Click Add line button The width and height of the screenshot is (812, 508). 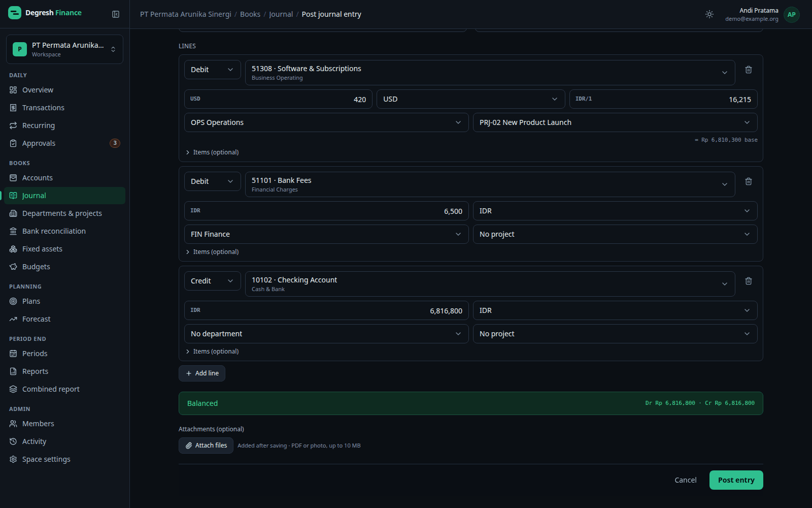coord(202,373)
